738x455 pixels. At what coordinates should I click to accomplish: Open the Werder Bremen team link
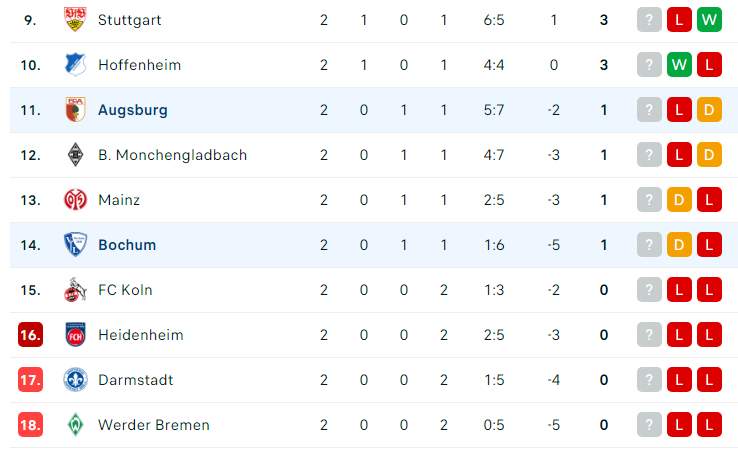tap(154, 425)
